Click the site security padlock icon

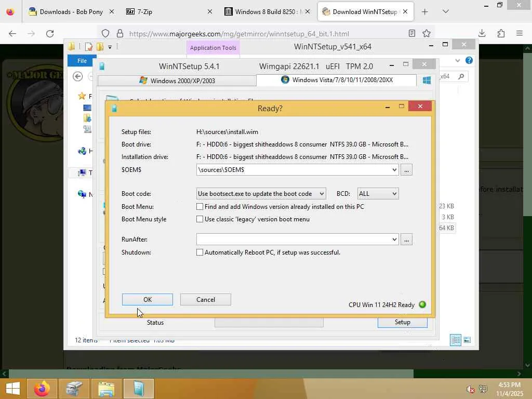point(120,34)
